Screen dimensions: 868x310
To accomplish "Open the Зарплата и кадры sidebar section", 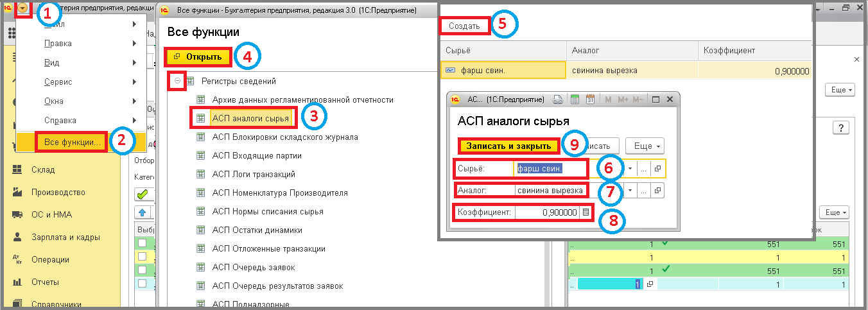I will (x=65, y=237).
